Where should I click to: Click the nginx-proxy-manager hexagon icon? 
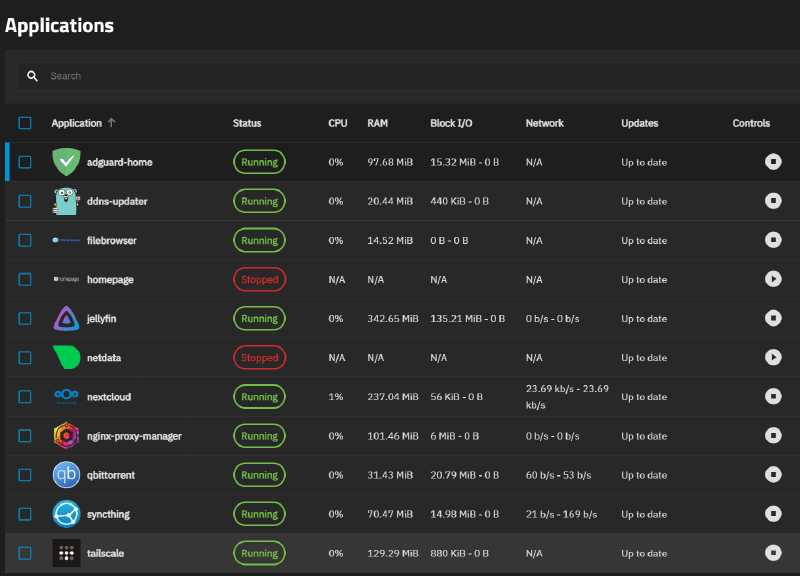tap(66, 436)
